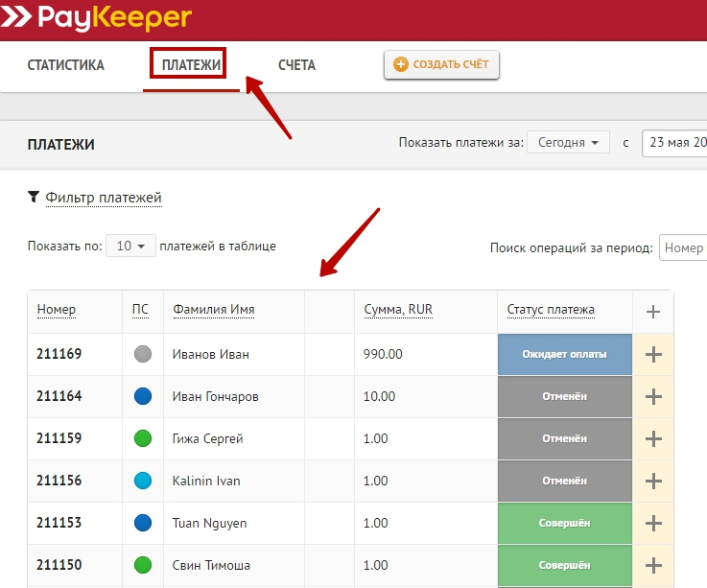Switch to the Статистика tab
This screenshot has height=588, width=707.
pos(65,65)
